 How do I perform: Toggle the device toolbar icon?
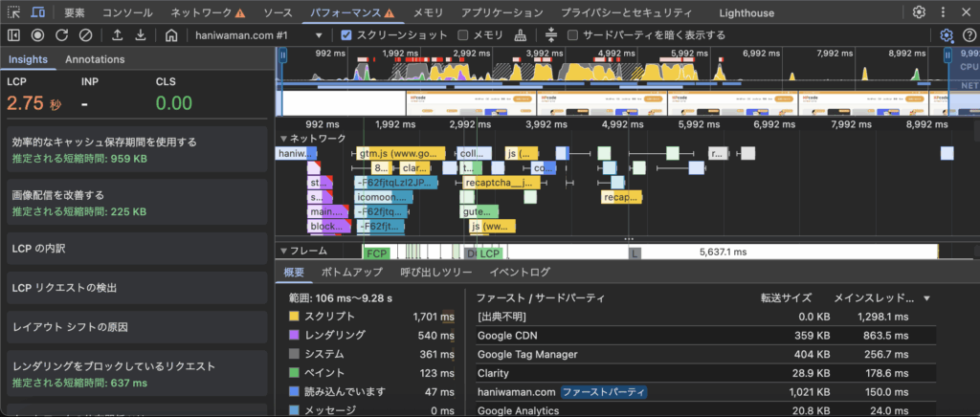click(x=38, y=12)
